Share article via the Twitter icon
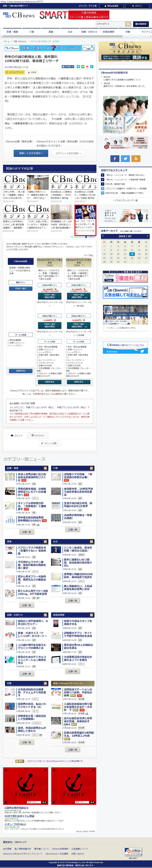 (x=78, y=67)
